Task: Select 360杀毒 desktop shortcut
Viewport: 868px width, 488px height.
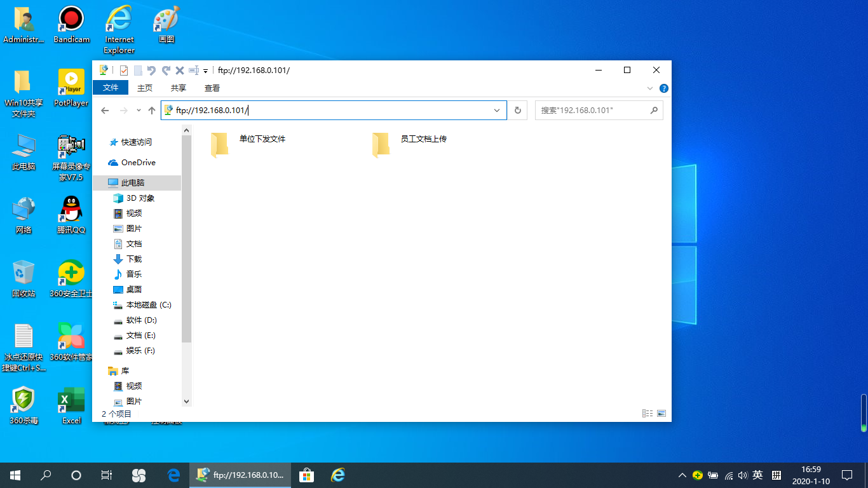Action: pos(24,406)
